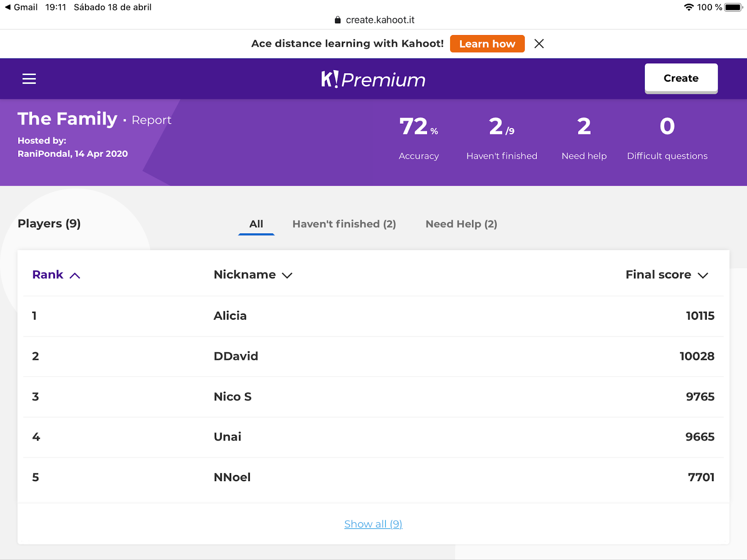The height and width of the screenshot is (560, 747).
Task: Tap the create.kahoot.it address bar
Action: coord(374,20)
